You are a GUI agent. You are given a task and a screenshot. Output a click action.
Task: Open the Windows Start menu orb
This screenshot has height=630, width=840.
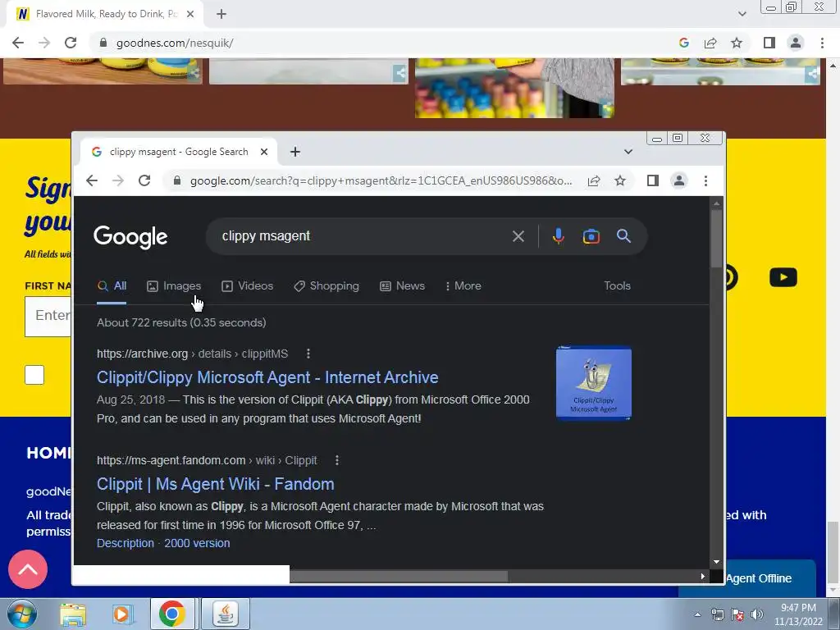point(22,614)
